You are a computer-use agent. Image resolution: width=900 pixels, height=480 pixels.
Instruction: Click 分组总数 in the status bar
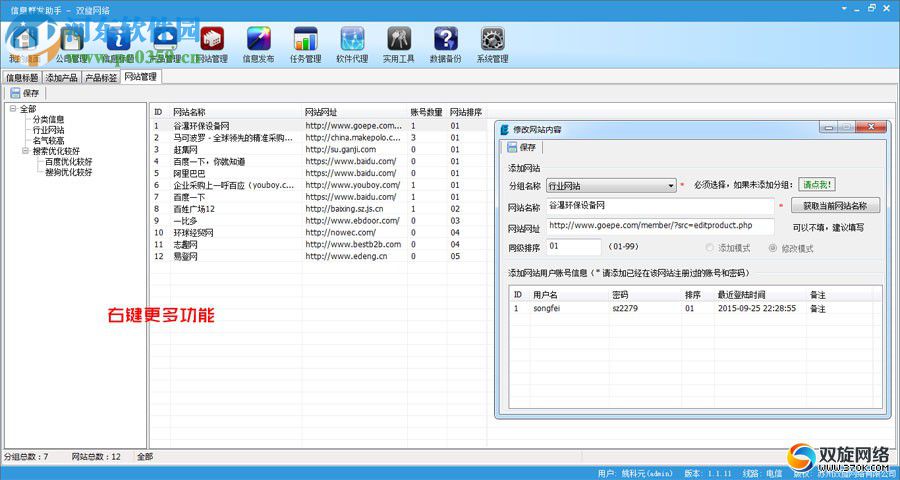pos(26,457)
